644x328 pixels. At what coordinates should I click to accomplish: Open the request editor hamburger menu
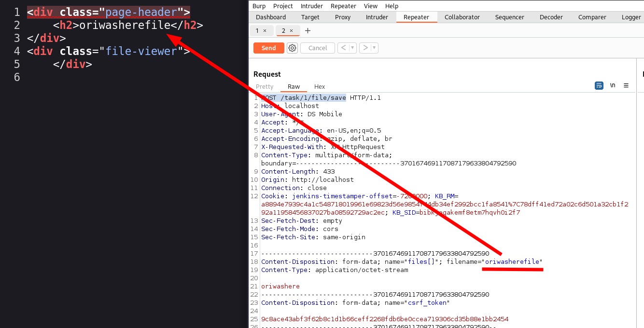click(x=626, y=85)
